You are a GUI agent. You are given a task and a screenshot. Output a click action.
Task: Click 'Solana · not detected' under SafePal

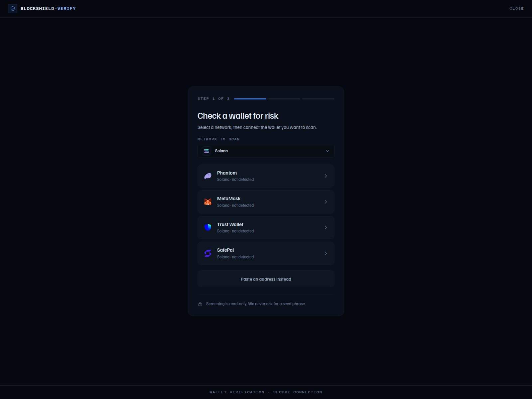tap(235, 257)
